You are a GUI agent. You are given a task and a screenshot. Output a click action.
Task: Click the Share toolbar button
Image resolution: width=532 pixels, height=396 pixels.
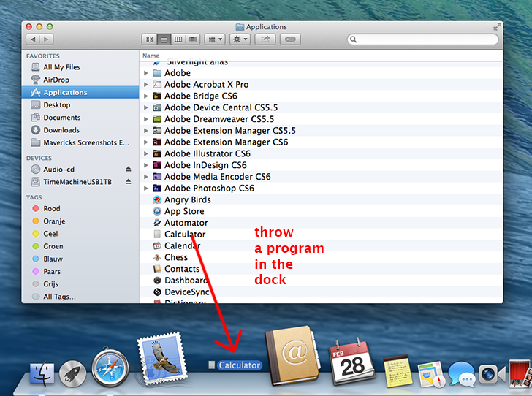click(x=265, y=39)
